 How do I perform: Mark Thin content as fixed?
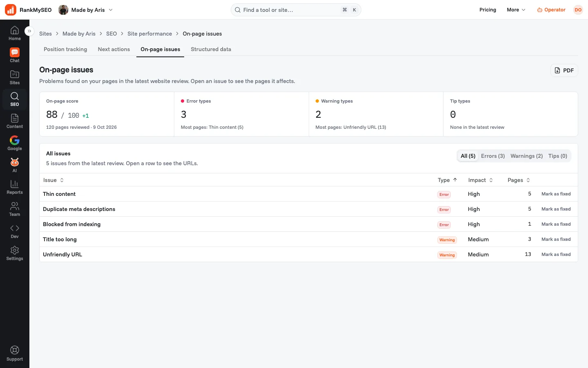[556, 194]
